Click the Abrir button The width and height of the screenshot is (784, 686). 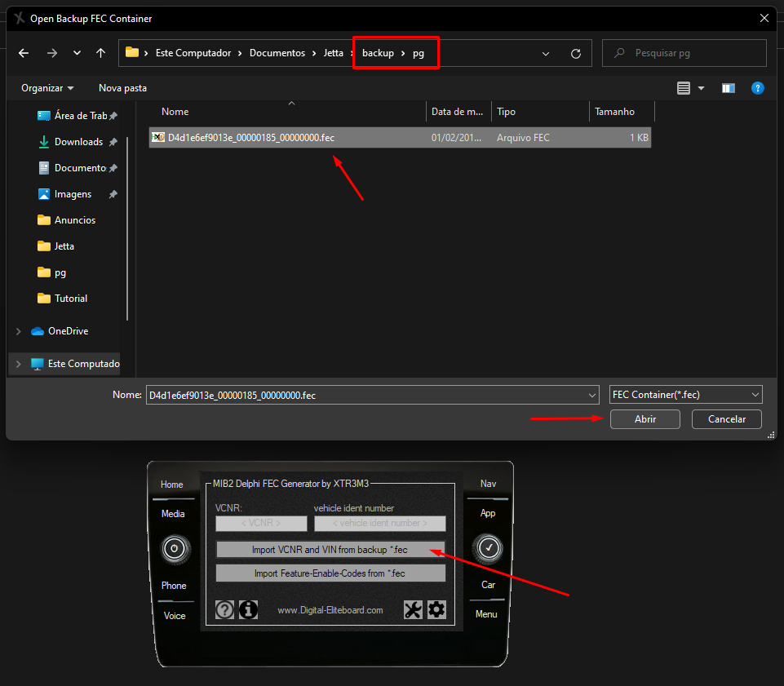[645, 419]
